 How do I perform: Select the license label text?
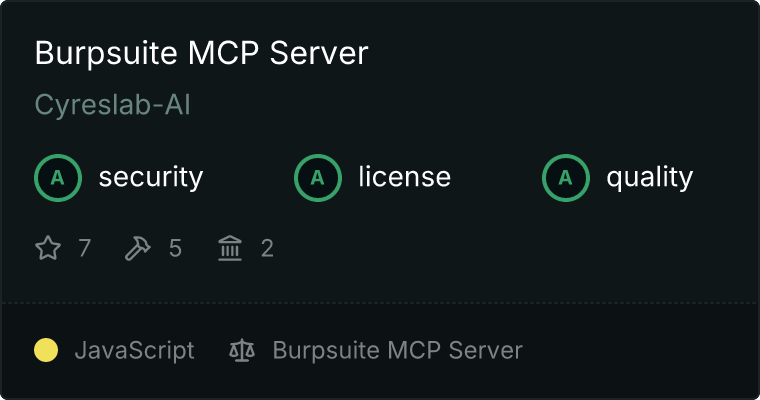[x=405, y=176]
